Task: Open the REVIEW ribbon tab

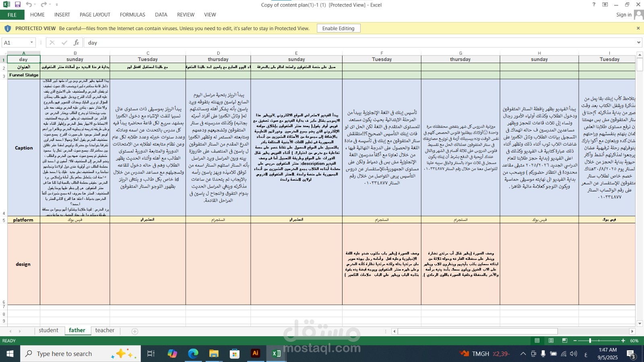Action: pos(186,15)
